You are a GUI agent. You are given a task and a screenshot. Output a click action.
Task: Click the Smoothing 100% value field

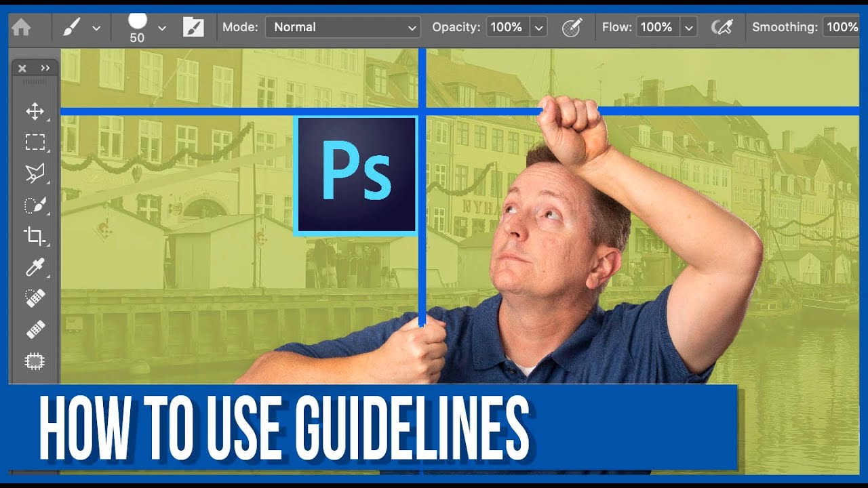tap(842, 28)
